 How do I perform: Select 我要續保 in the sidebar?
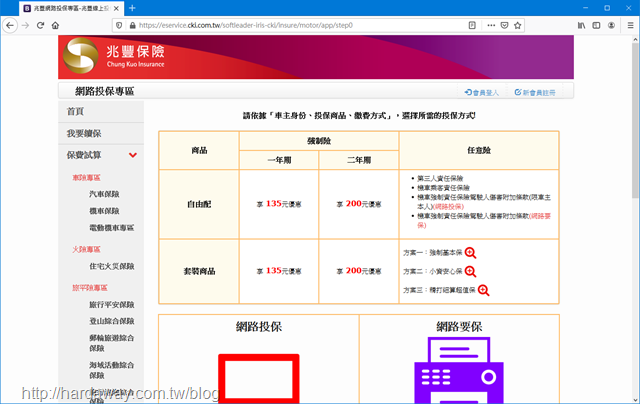[101, 133]
